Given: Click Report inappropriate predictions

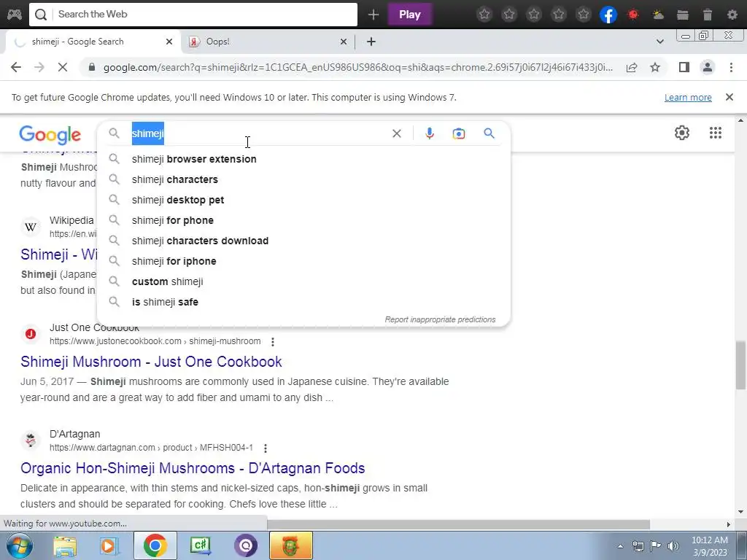Looking at the screenshot, I should coord(440,319).
